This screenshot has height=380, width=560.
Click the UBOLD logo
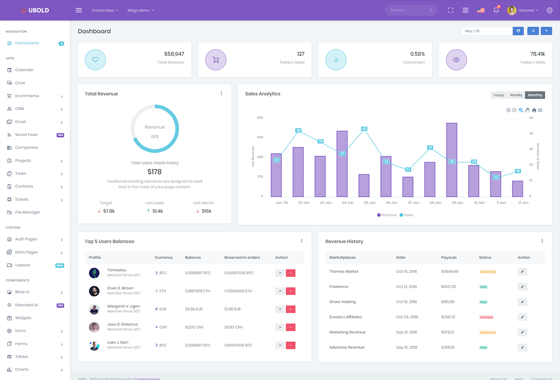click(x=35, y=10)
